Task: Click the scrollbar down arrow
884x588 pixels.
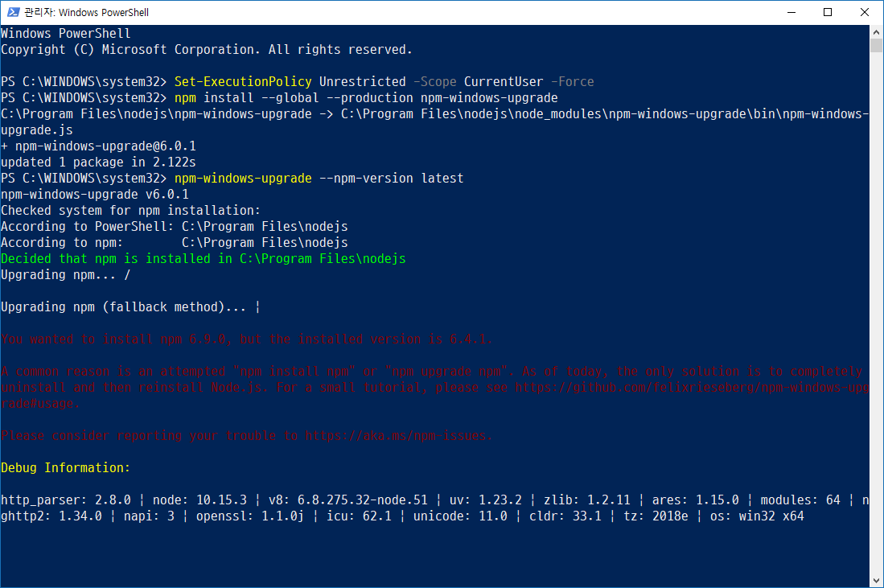Action: [x=876, y=581]
